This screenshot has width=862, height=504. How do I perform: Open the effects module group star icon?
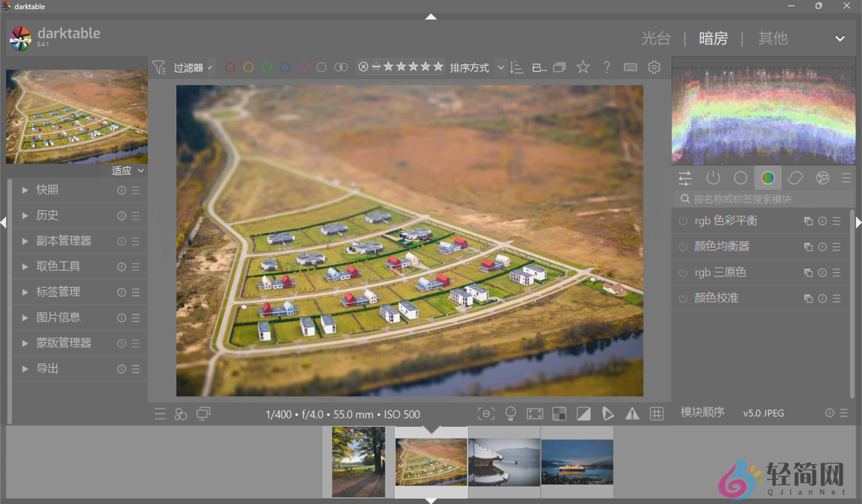823,178
